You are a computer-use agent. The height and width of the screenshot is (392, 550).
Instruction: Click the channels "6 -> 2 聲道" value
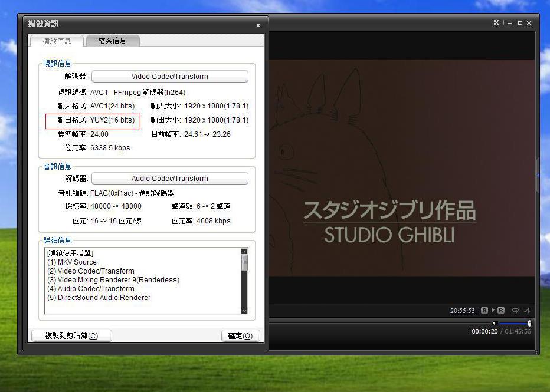point(213,206)
